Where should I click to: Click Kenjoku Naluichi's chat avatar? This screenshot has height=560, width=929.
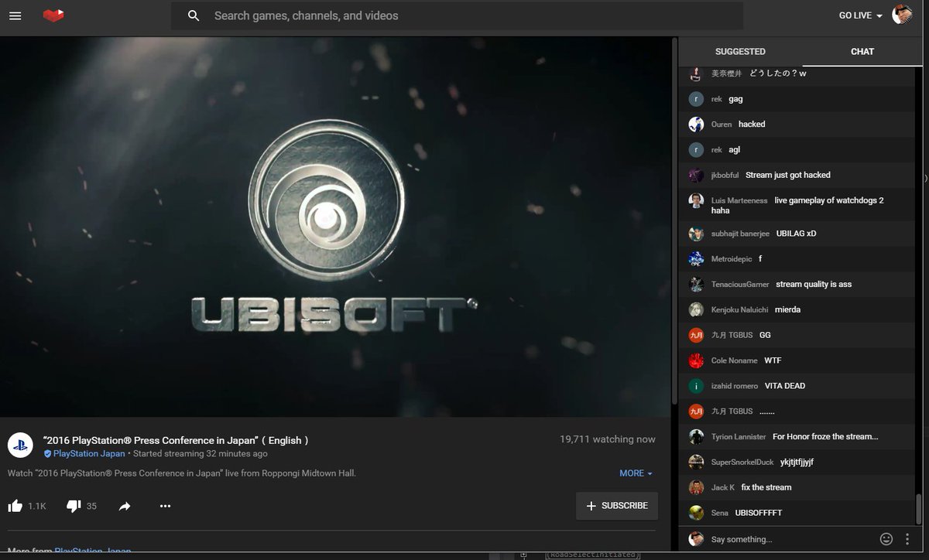pyautogui.click(x=696, y=310)
